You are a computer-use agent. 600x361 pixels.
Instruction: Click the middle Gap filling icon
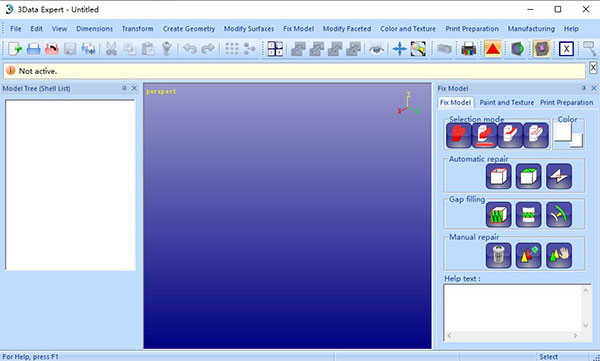tap(528, 214)
